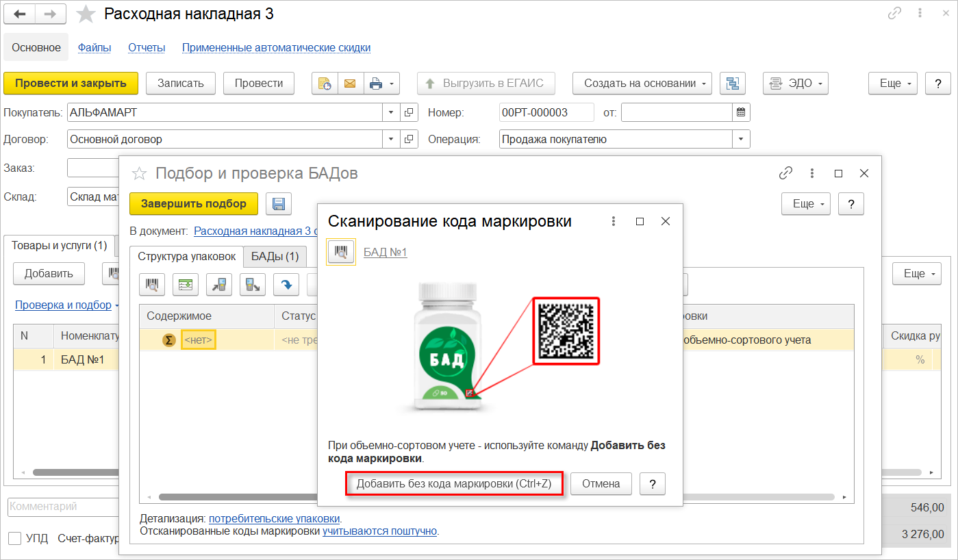Image resolution: width=958 pixels, height=560 pixels.
Task: Open three-dot menu of Сканирование кода маркировки dialog
Action: pyautogui.click(x=614, y=221)
